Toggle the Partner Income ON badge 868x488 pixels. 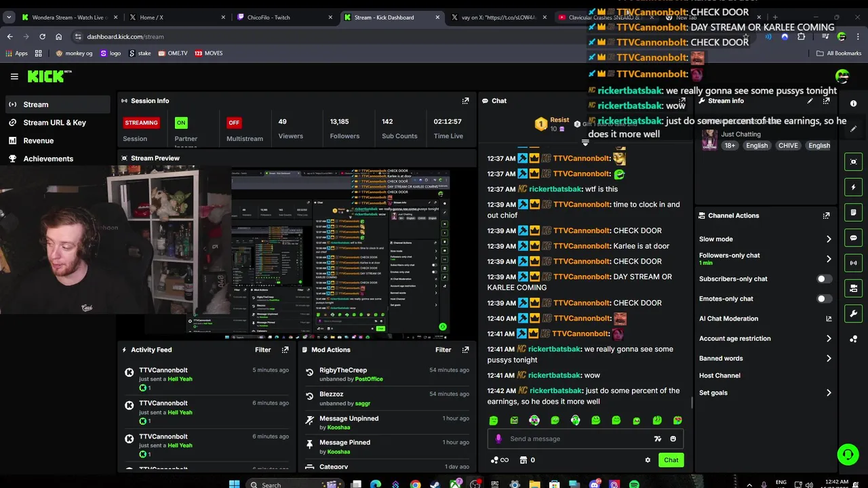click(180, 123)
